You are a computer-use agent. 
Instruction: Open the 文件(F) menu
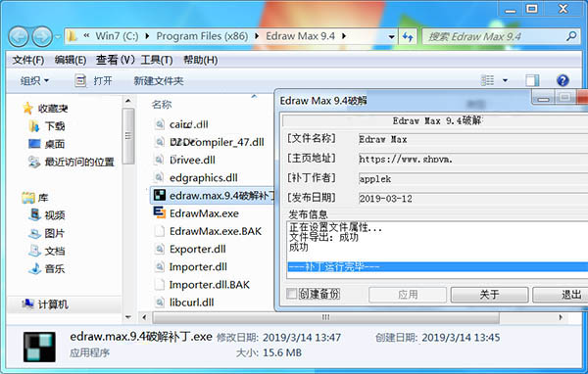(28, 60)
